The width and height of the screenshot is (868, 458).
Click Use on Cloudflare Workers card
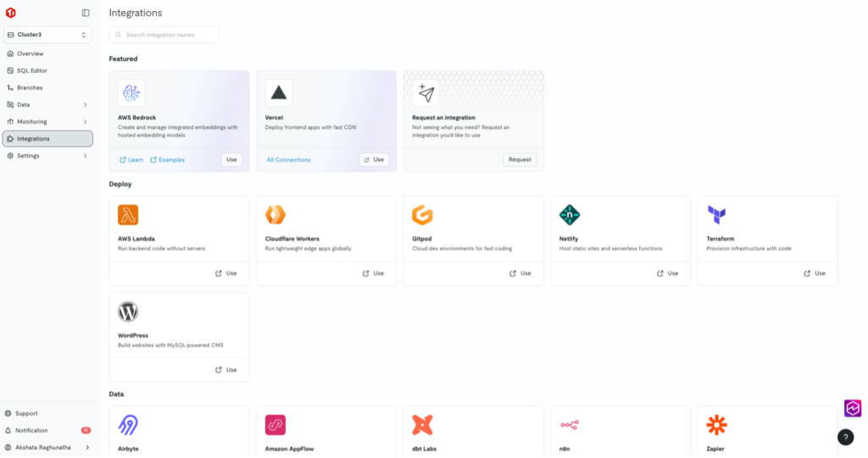[x=374, y=274]
